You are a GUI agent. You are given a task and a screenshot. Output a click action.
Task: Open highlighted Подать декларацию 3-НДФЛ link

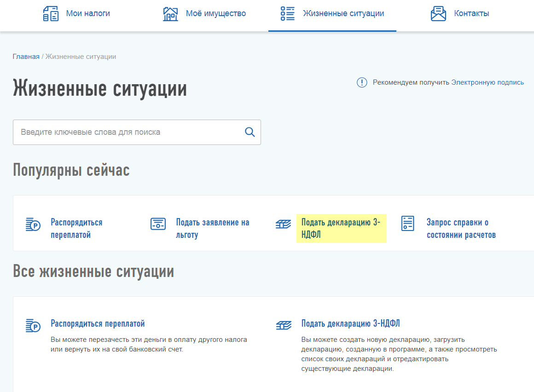pyautogui.click(x=341, y=228)
